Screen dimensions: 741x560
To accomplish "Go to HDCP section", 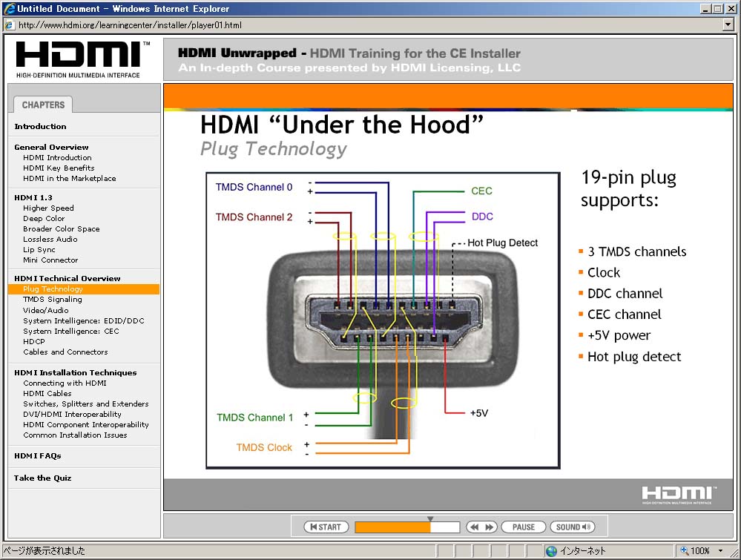I will (34, 341).
